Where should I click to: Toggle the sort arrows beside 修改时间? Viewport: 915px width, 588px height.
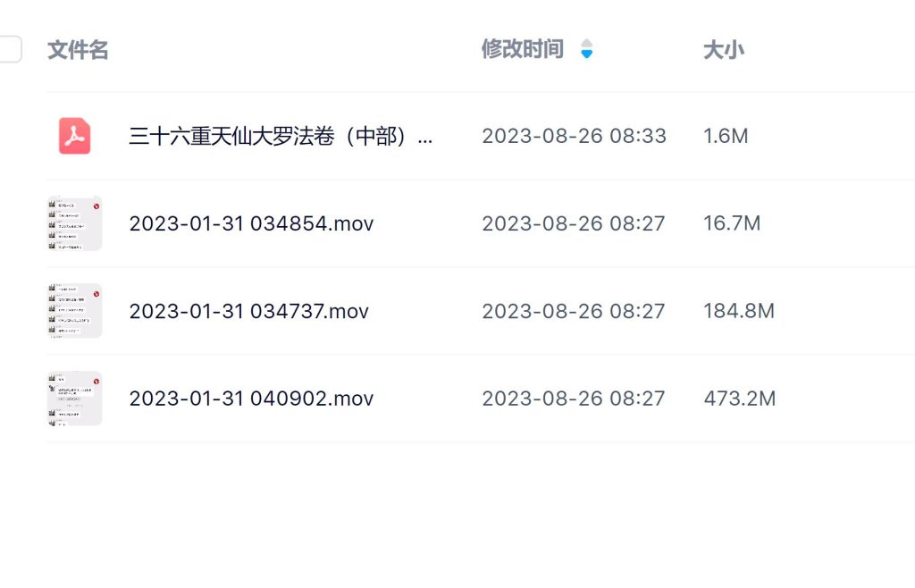586,49
